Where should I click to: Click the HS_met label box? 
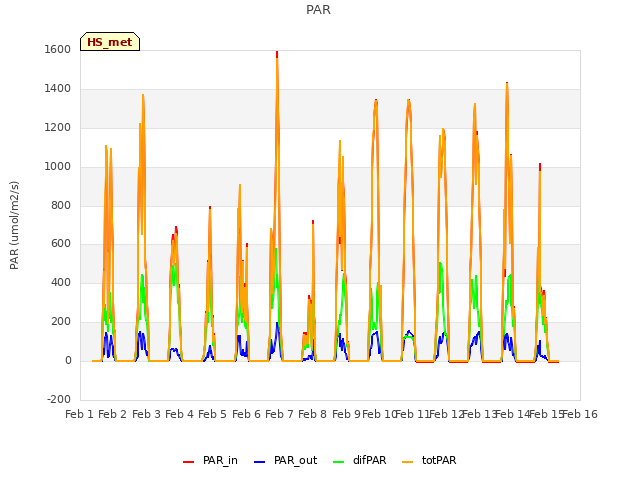[x=110, y=42]
